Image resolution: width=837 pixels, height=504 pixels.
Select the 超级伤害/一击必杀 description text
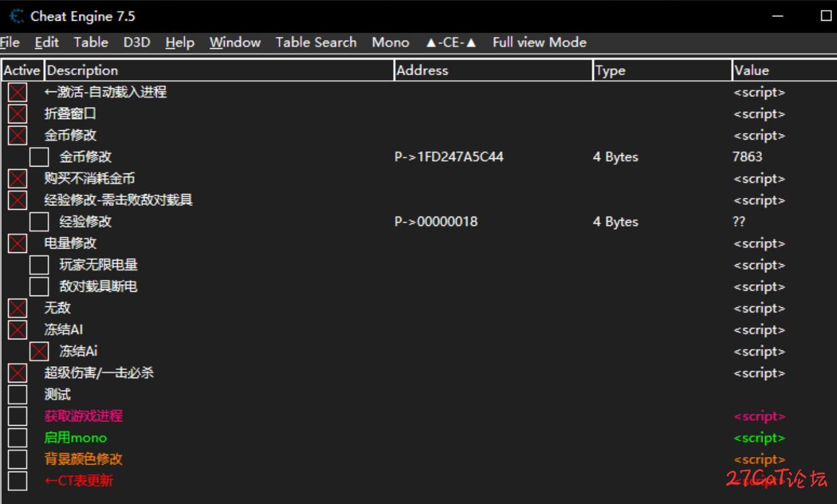click(99, 373)
